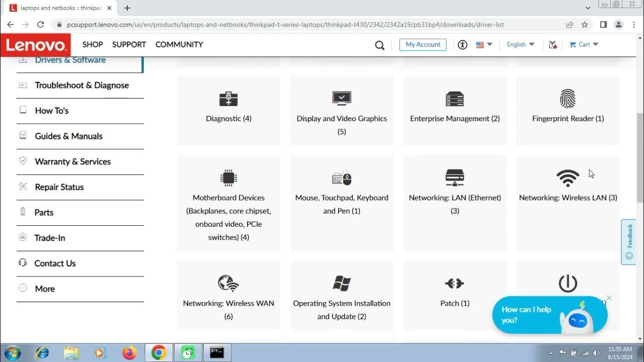Open the Chrome tab search chevron

coord(588,8)
